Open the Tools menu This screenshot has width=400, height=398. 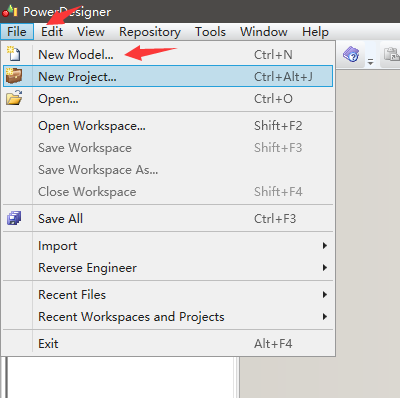click(210, 32)
